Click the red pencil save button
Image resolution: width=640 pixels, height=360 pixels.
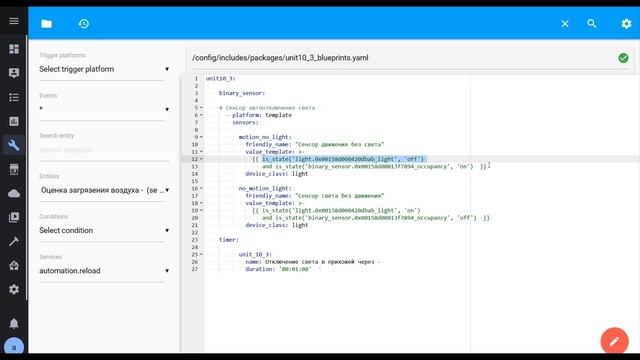[x=614, y=341]
